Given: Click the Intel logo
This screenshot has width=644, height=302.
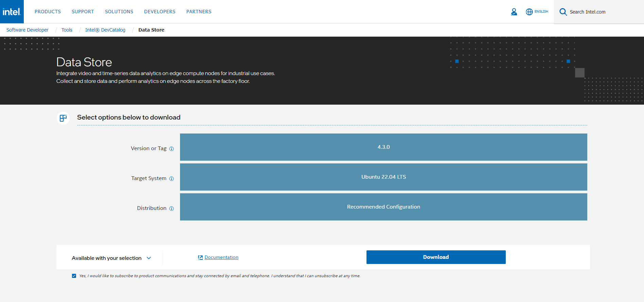Looking at the screenshot, I should [12, 12].
